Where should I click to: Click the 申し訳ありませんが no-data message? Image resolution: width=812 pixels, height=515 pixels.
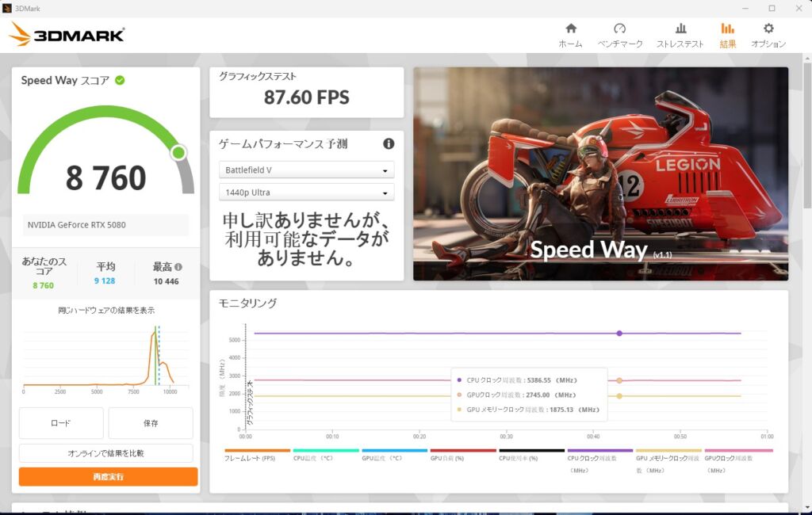(307, 238)
